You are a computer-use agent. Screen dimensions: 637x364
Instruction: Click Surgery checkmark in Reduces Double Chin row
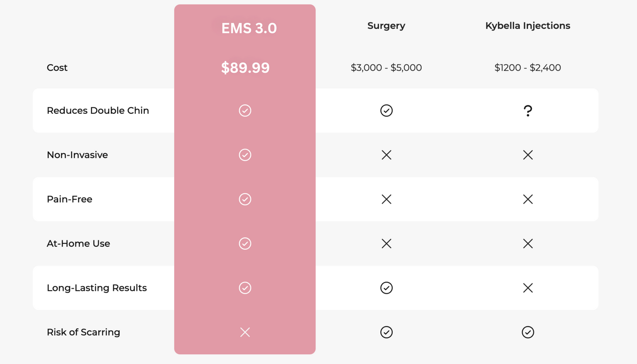[386, 110]
